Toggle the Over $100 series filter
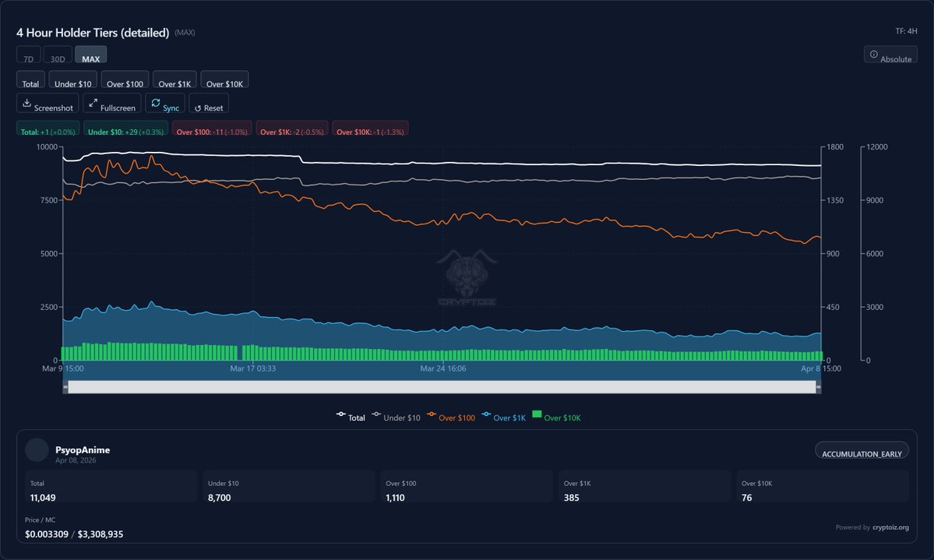 [126, 83]
